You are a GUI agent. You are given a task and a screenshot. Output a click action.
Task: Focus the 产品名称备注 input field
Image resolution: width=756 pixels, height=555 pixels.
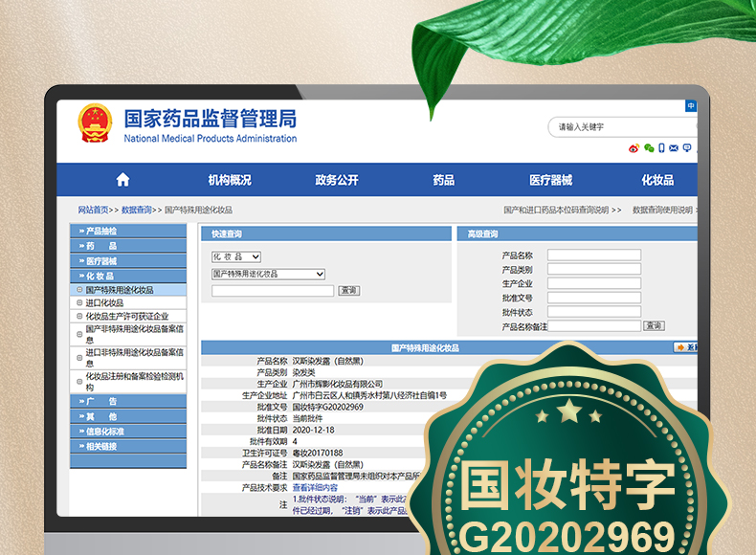(x=594, y=326)
